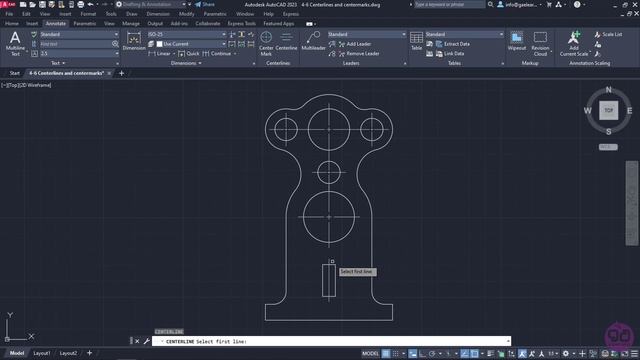Click the Undo arrow icon

point(91,4)
